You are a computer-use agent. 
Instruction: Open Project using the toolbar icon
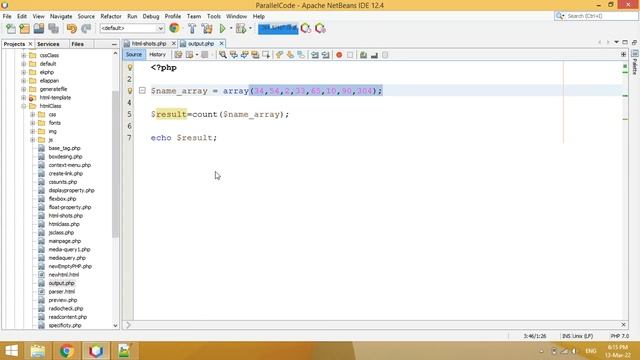(x=39, y=29)
